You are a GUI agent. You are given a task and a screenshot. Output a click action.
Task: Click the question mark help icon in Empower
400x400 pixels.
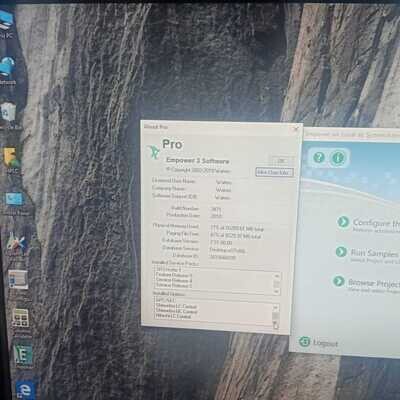(319, 157)
